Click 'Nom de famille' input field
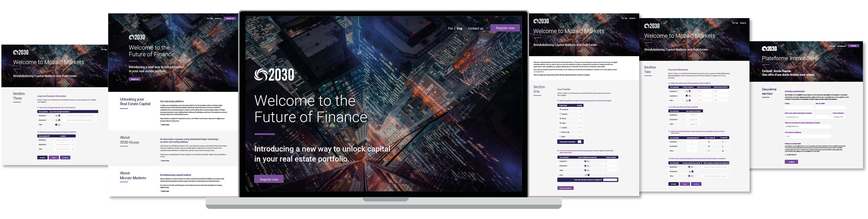The width and height of the screenshot is (868, 219). 830,108
